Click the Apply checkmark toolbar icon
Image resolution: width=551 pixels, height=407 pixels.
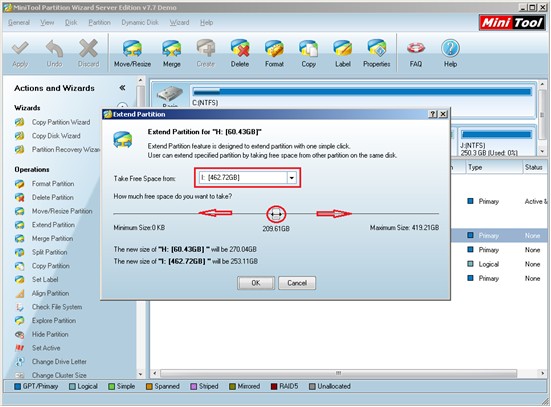[x=20, y=54]
